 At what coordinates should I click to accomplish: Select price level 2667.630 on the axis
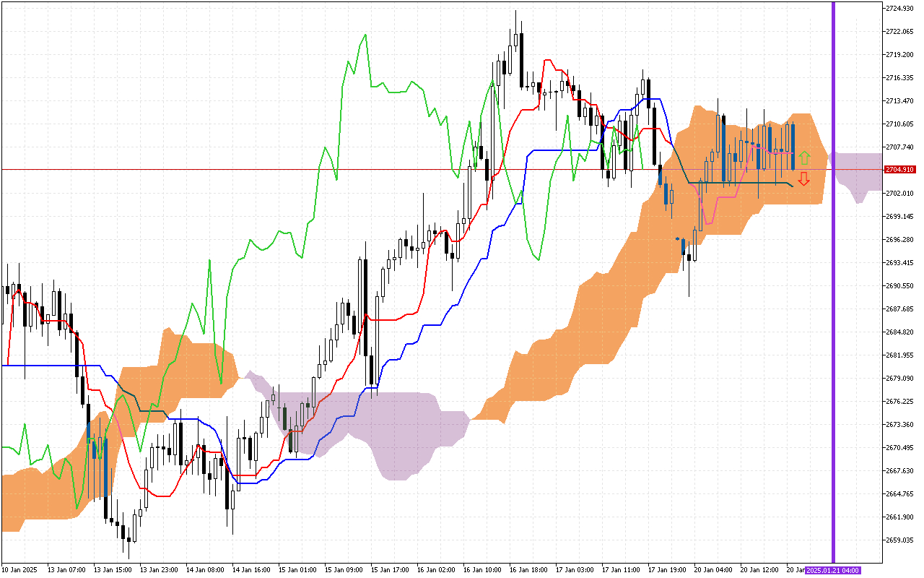pos(900,471)
